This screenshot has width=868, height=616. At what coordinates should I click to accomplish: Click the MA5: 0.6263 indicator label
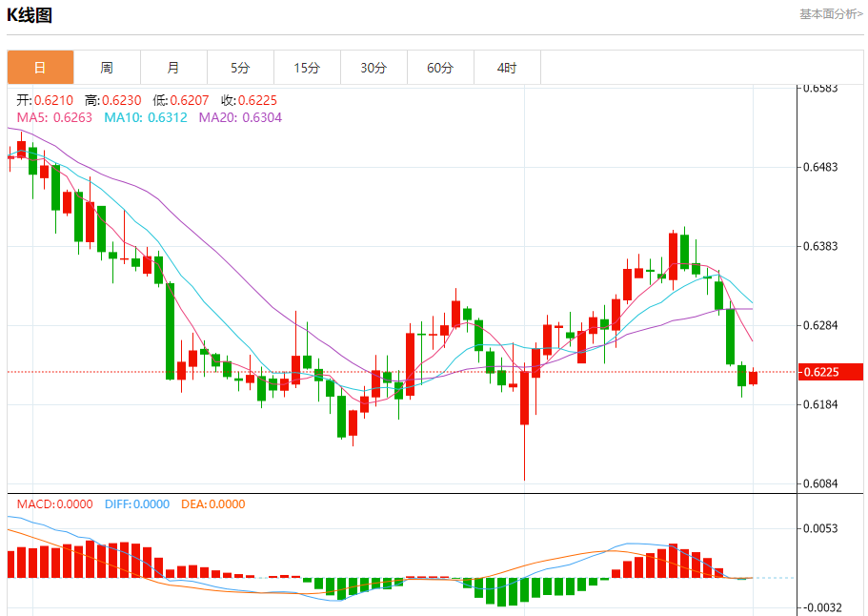tap(54, 117)
